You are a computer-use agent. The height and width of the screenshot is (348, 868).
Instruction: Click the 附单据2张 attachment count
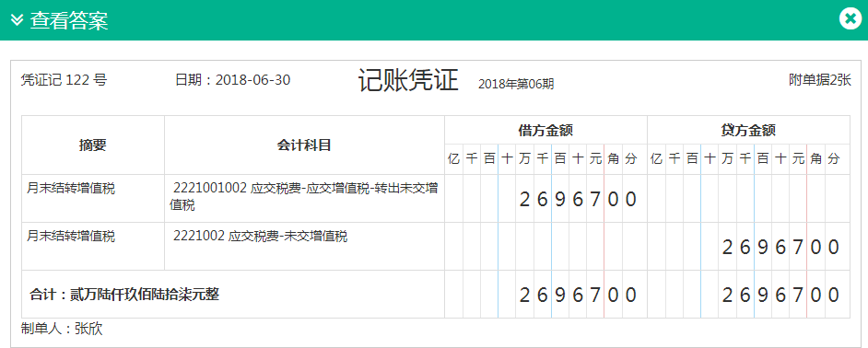tap(820, 80)
